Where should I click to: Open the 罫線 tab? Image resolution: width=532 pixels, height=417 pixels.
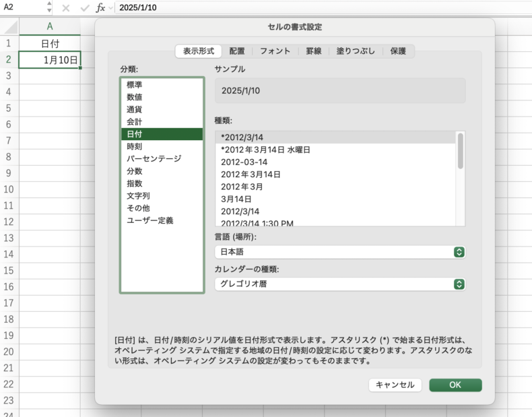[x=314, y=51]
